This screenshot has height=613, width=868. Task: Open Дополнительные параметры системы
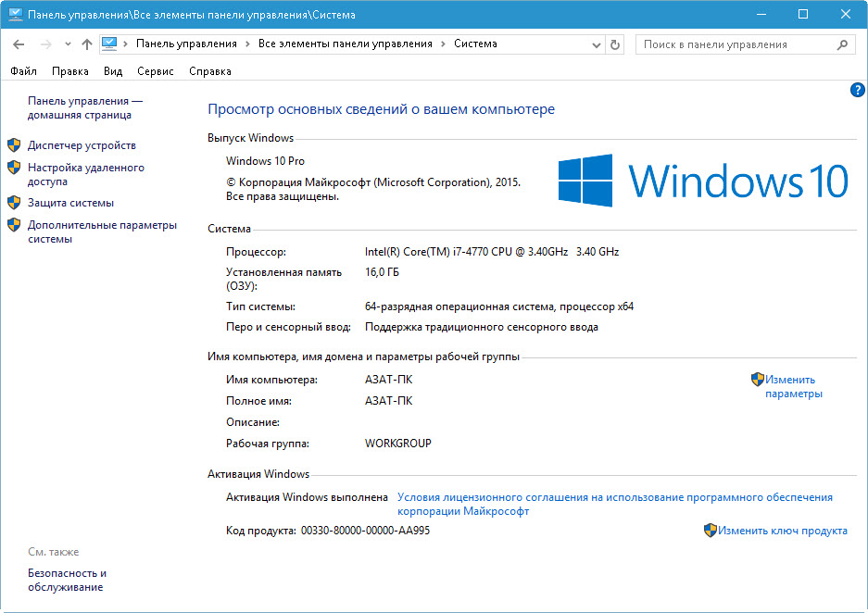pyautogui.click(x=101, y=231)
